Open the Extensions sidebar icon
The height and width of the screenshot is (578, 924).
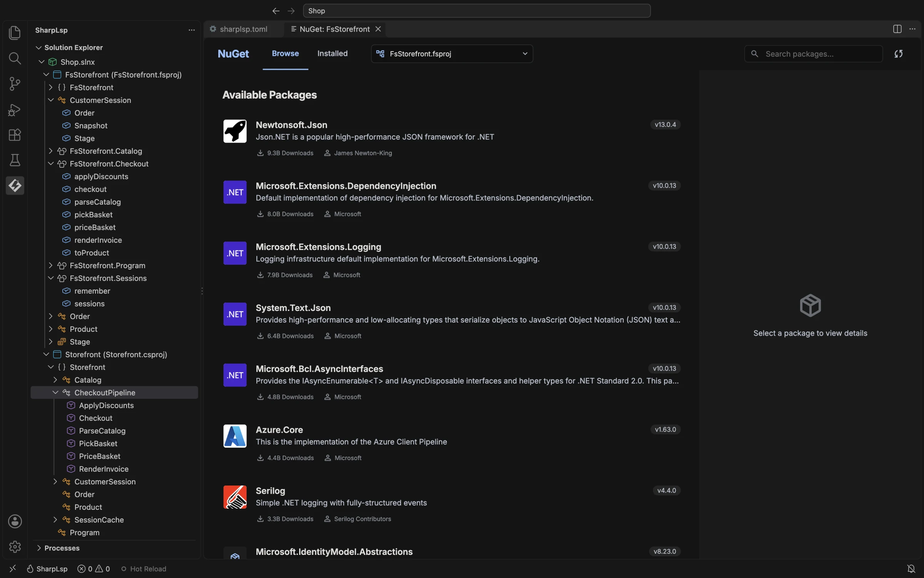point(15,135)
